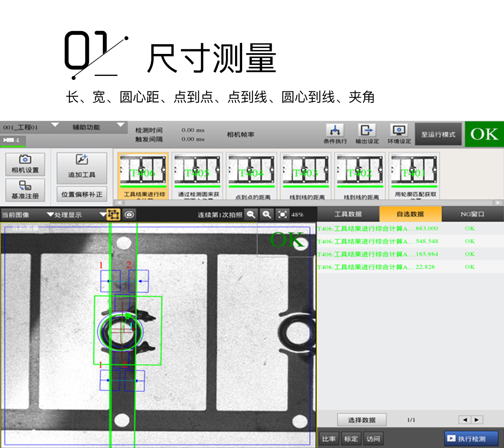Zoom in the inspection image
This screenshot has height=448, width=504.
point(267,215)
